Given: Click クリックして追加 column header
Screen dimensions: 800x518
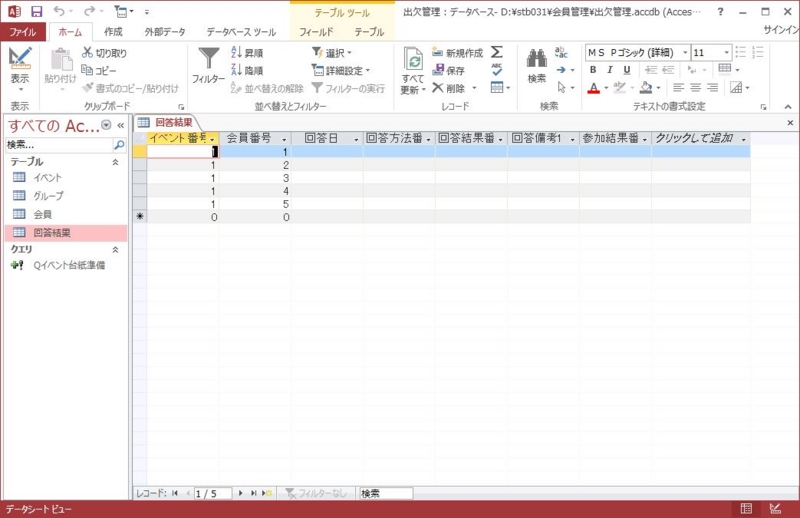Looking at the screenshot, I should point(701,138).
